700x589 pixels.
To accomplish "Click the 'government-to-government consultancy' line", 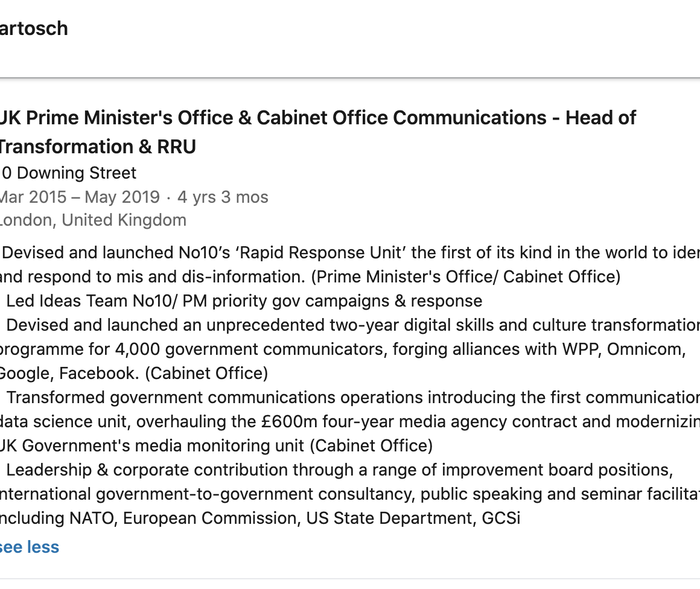I will click(x=350, y=494).
